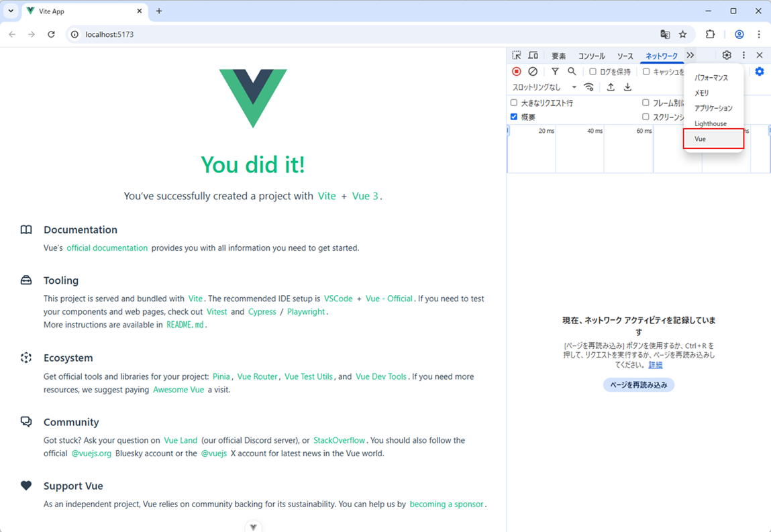Reload the page via toolbar
The image size is (771, 532).
click(51, 34)
